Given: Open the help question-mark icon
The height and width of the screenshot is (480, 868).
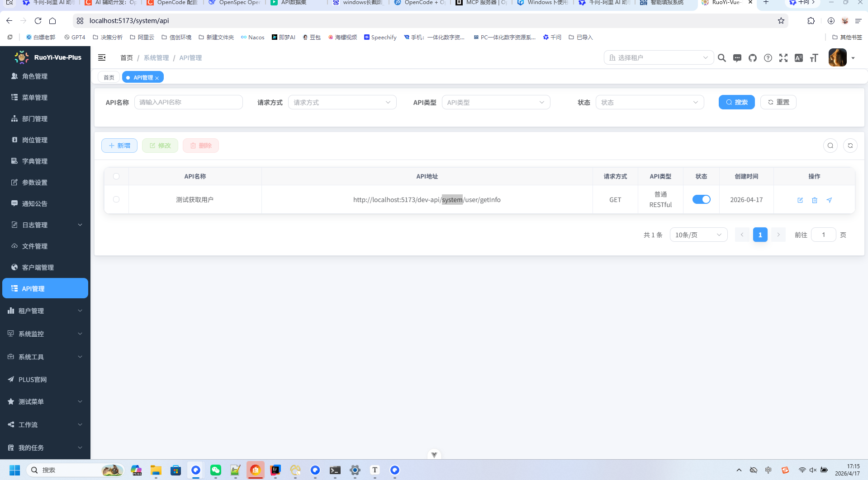Looking at the screenshot, I should [x=768, y=58].
